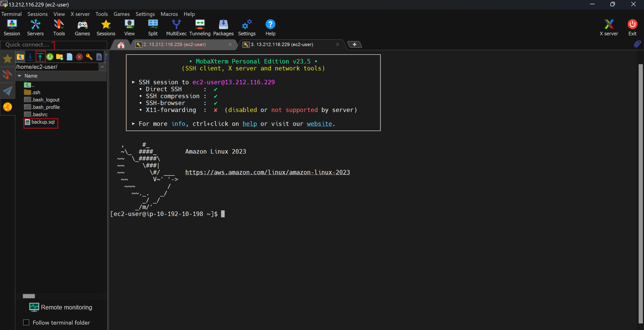Open the Terminal menu
This screenshot has height=330, width=644.
[12, 14]
